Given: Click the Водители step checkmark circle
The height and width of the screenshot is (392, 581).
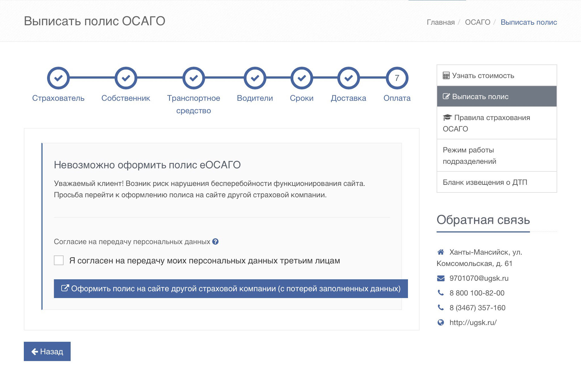Looking at the screenshot, I should [255, 78].
